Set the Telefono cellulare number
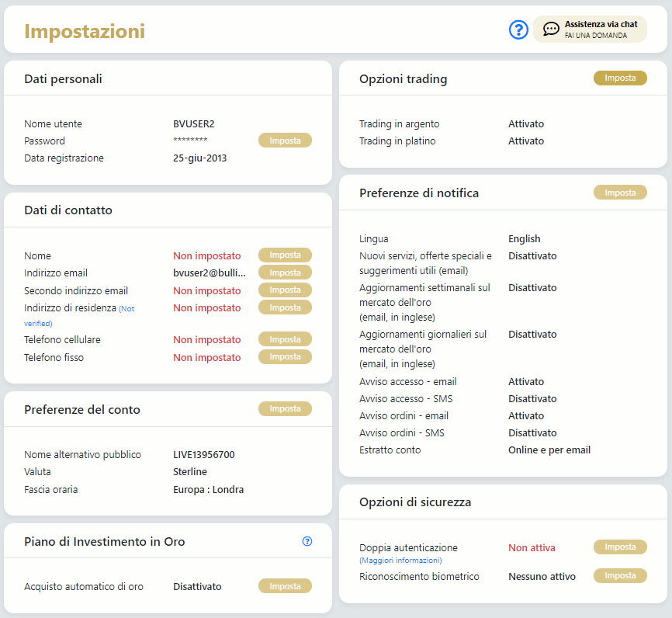The image size is (672, 618). pyautogui.click(x=285, y=339)
